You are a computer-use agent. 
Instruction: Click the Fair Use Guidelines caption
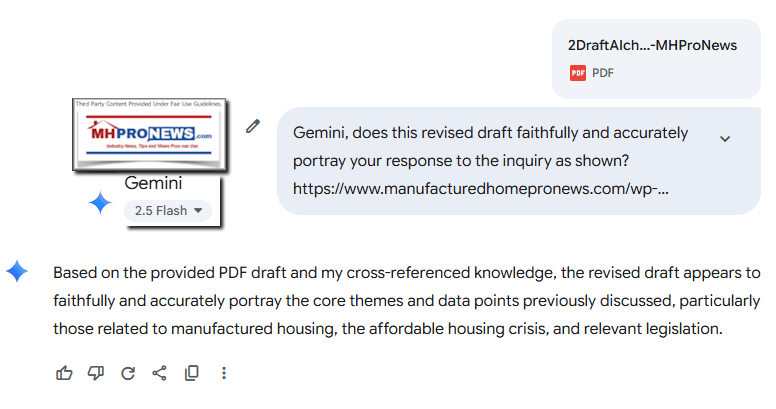[150, 104]
